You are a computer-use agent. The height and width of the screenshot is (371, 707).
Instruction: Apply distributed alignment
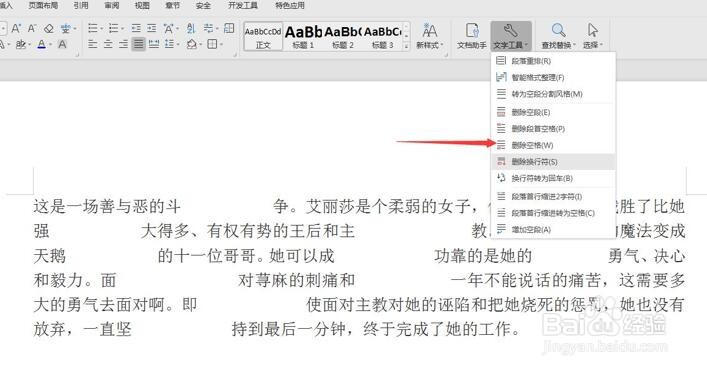pos(154,44)
